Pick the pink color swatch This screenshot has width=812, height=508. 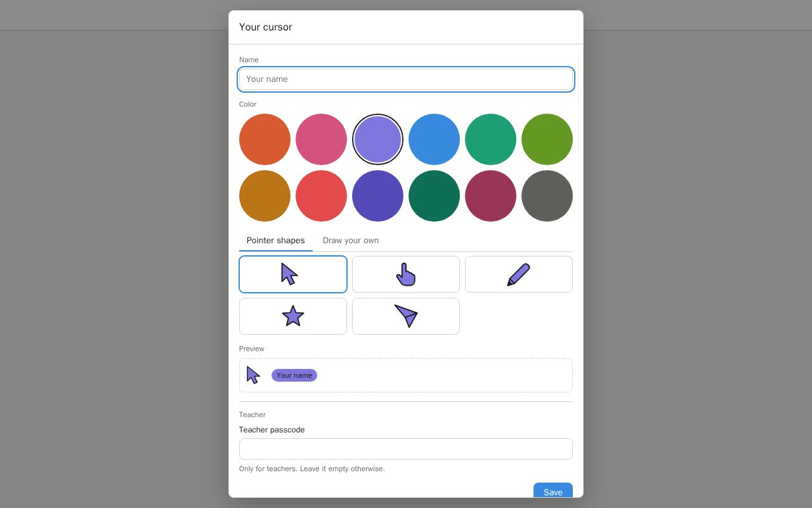point(321,139)
